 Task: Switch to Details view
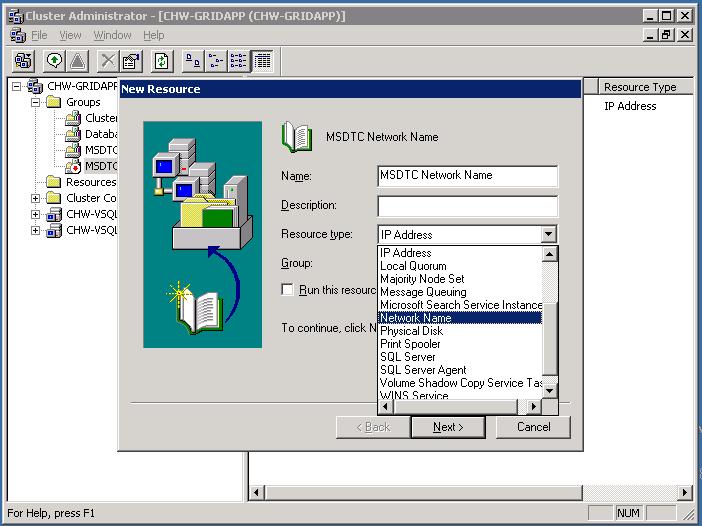tap(262, 61)
